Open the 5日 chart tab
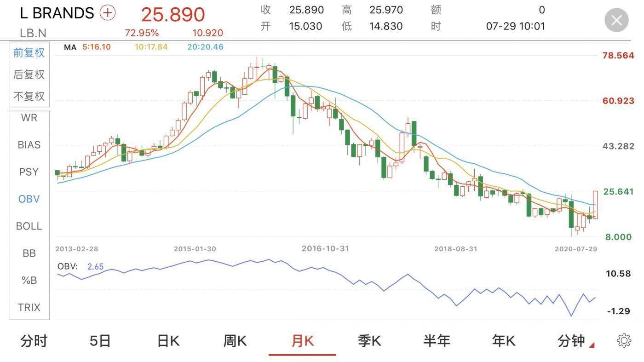Image resolution: width=644 pixels, height=362 pixels. [x=100, y=341]
